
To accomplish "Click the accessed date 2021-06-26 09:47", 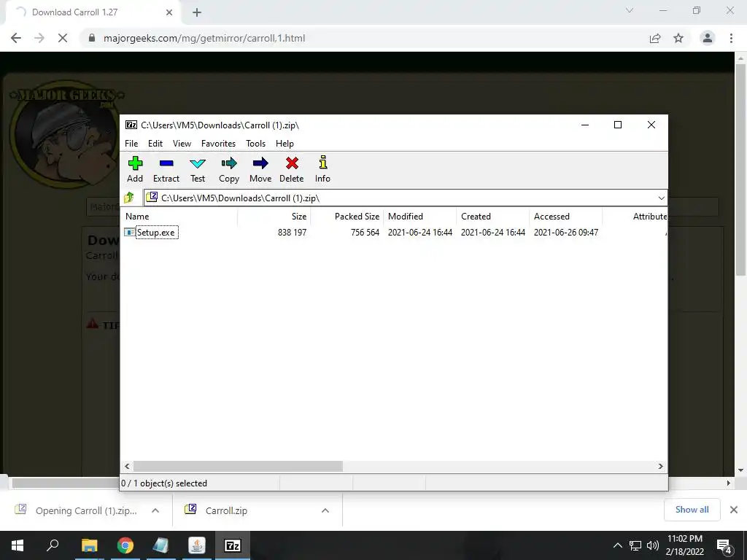I will click(566, 233).
